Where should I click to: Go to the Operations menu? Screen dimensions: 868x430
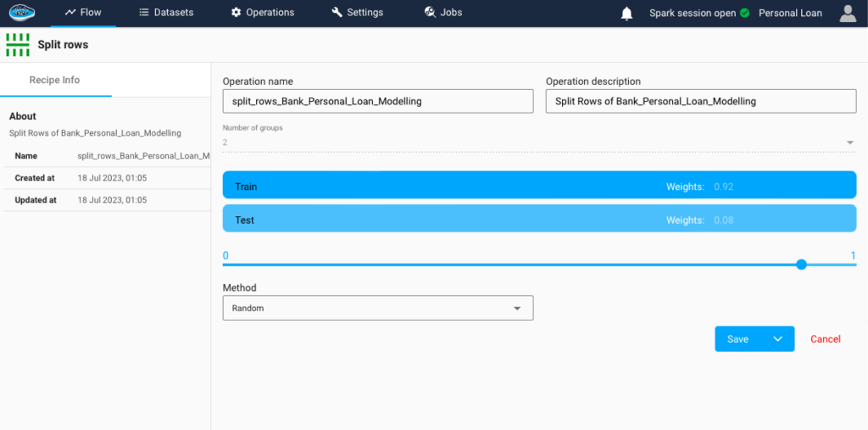coord(263,12)
